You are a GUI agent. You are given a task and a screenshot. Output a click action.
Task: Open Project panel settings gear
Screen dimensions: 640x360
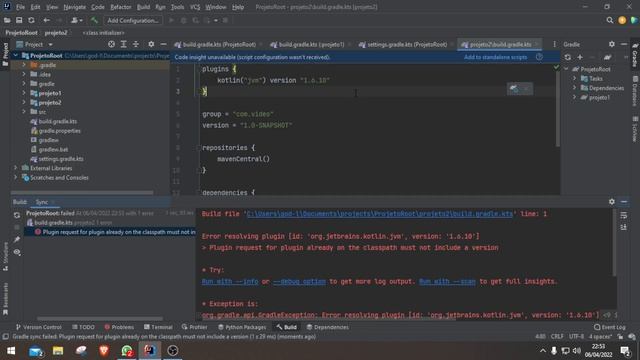pos(151,44)
